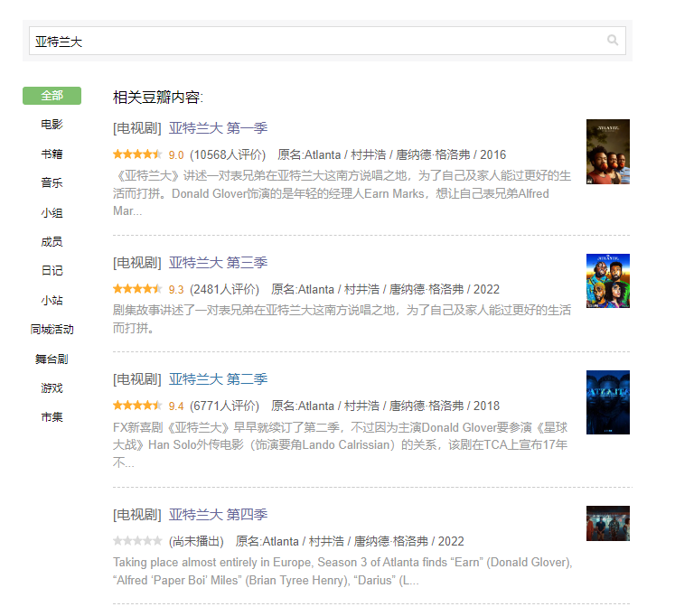Image resolution: width=675 pixels, height=616 pixels.
Task: Click the 第二季 poster thumbnail
Action: 608,403
